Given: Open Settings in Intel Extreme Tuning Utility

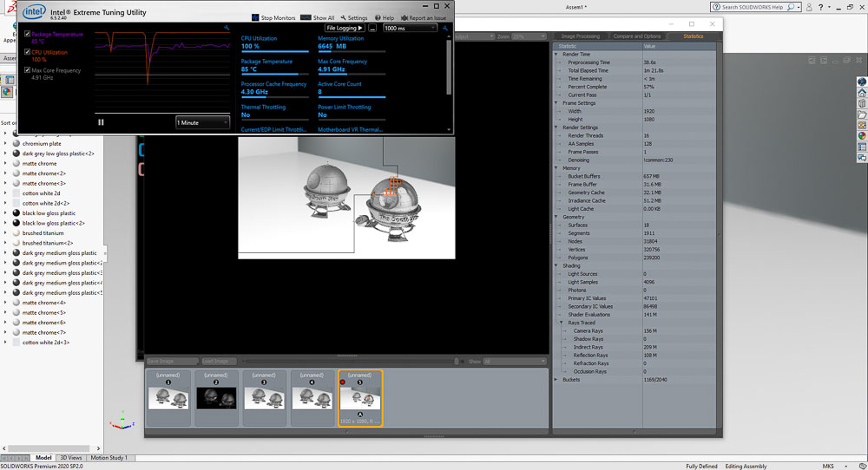Looking at the screenshot, I should pos(354,17).
